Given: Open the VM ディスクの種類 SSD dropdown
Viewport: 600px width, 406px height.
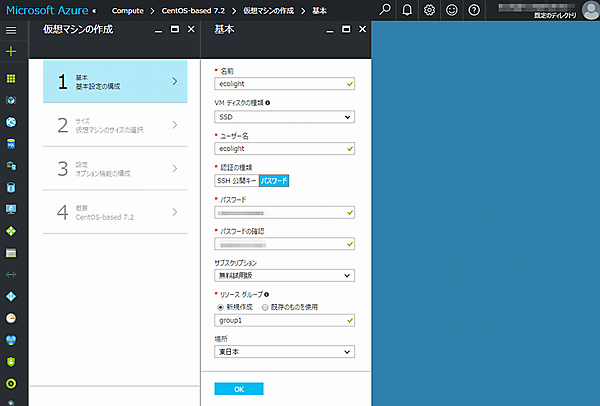Looking at the screenshot, I should 285,117.
